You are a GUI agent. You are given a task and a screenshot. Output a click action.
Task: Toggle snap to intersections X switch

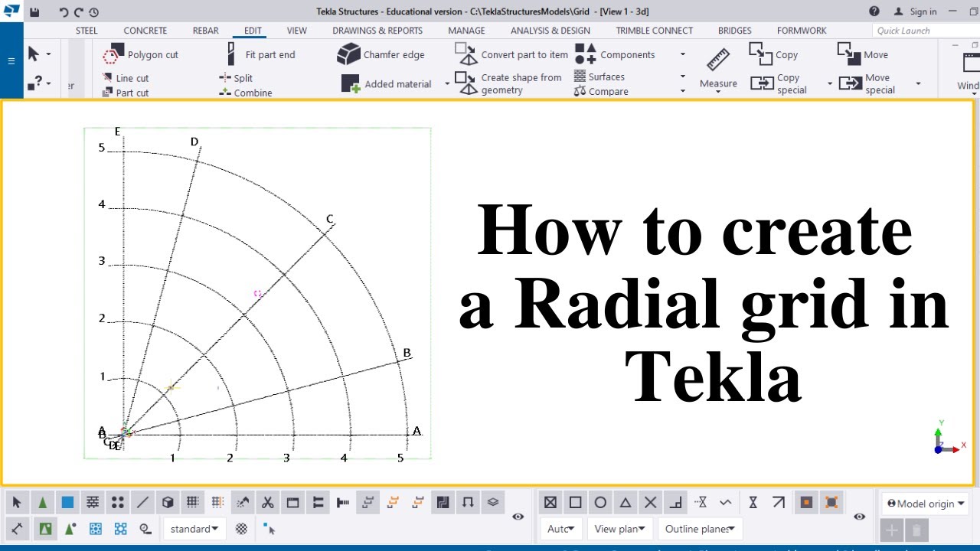651,503
